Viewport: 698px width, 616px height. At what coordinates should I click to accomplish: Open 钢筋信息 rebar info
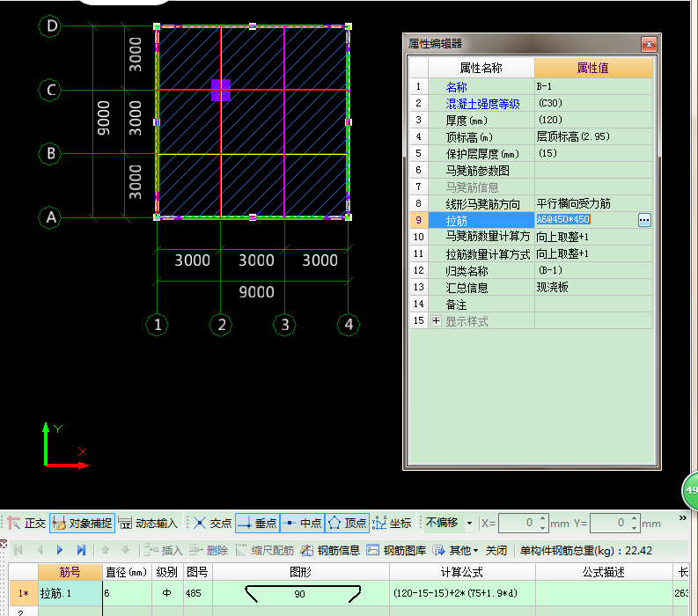(330, 551)
